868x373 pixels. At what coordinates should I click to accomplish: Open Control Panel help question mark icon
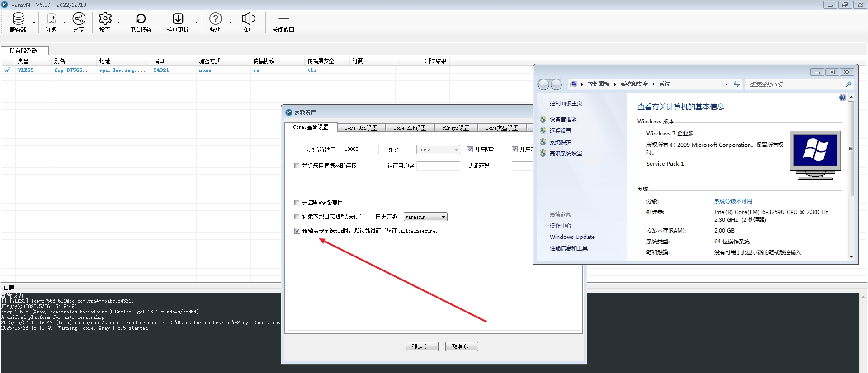pos(842,98)
